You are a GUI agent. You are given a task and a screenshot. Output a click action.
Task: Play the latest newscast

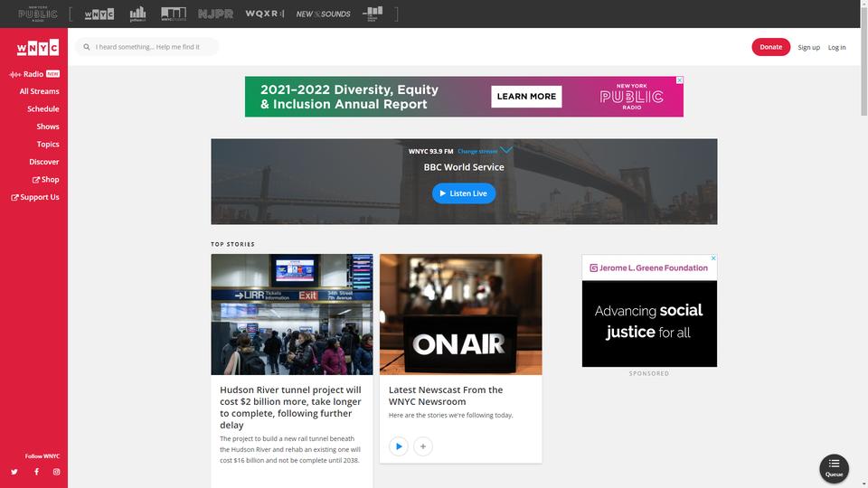click(x=399, y=446)
